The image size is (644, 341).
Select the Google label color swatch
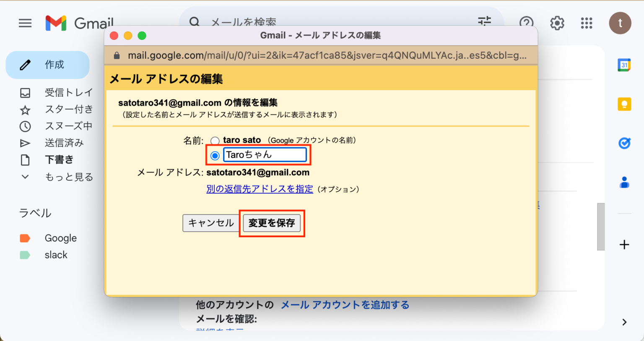click(25, 238)
